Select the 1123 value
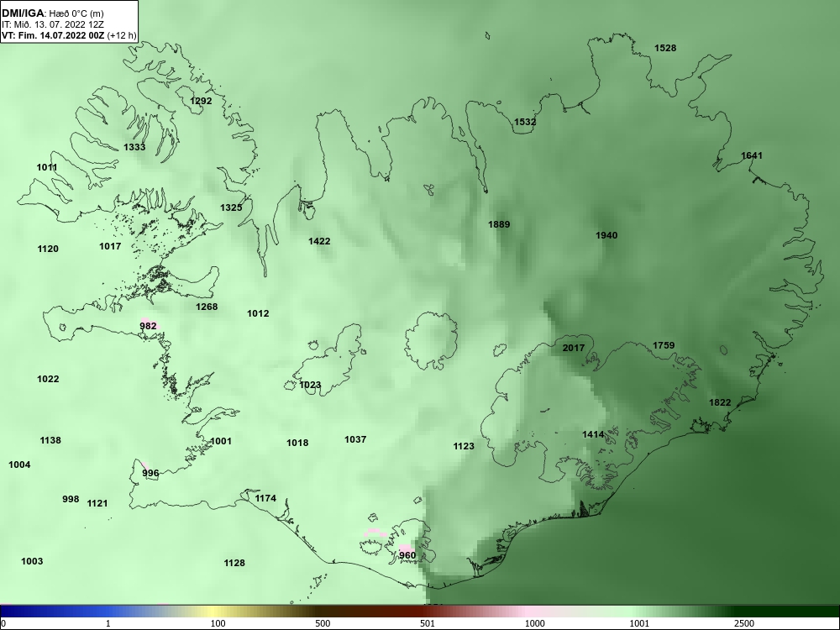This screenshot has width=840, height=630. (x=464, y=446)
